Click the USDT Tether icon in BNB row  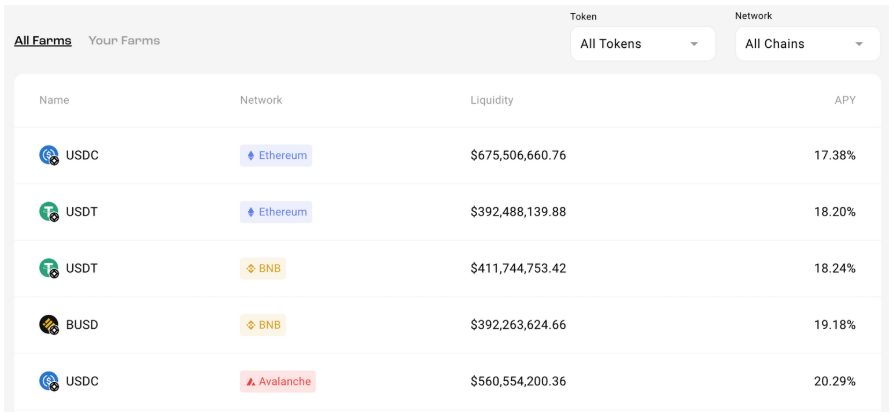[x=49, y=268]
